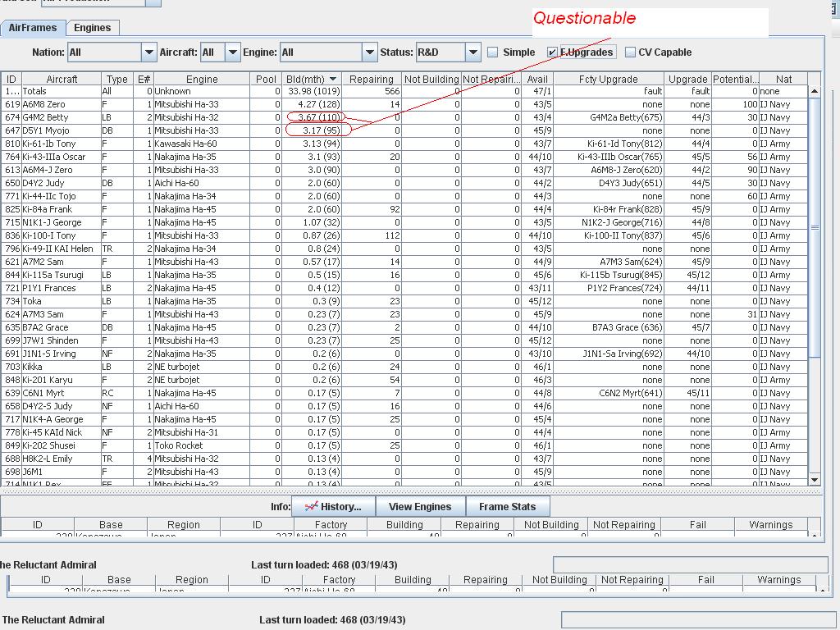Select the Ki-84a Frank row

[x=404, y=209]
